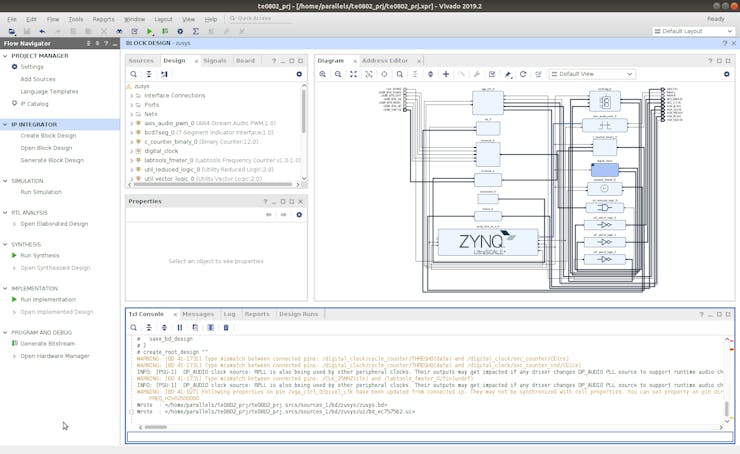
Task: Open the Default View dropdown
Action: [x=592, y=74]
